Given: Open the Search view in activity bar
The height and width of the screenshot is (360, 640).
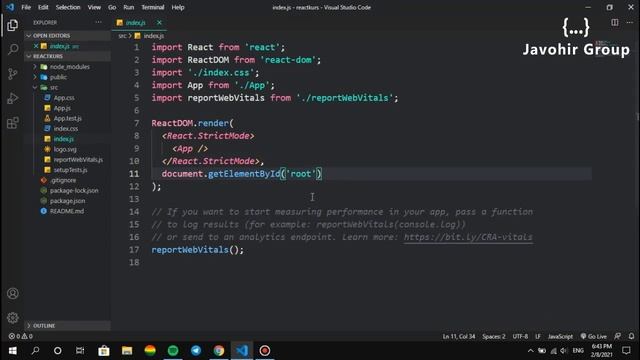Looking at the screenshot, I should click(x=13, y=49).
